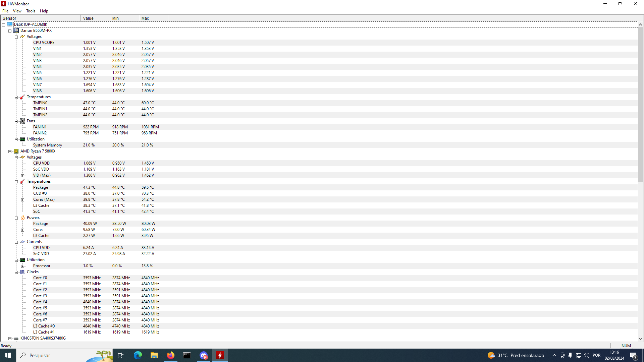
Task: Click the fan icon beside Fans
Action: pyautogui.click(x=22, y=121)
